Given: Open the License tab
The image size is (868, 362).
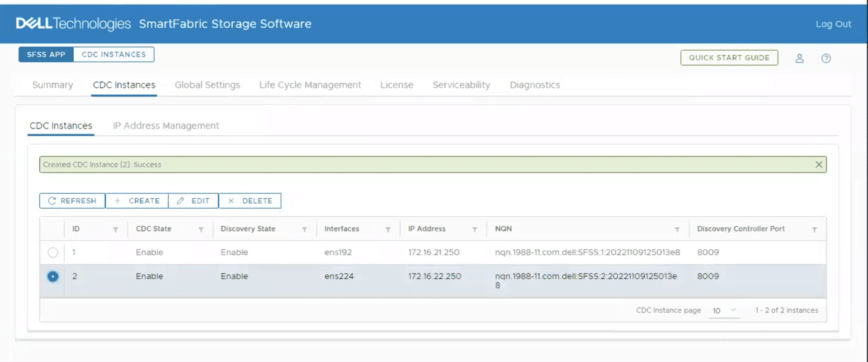Looking at the screenshot, I should (396, 85).
